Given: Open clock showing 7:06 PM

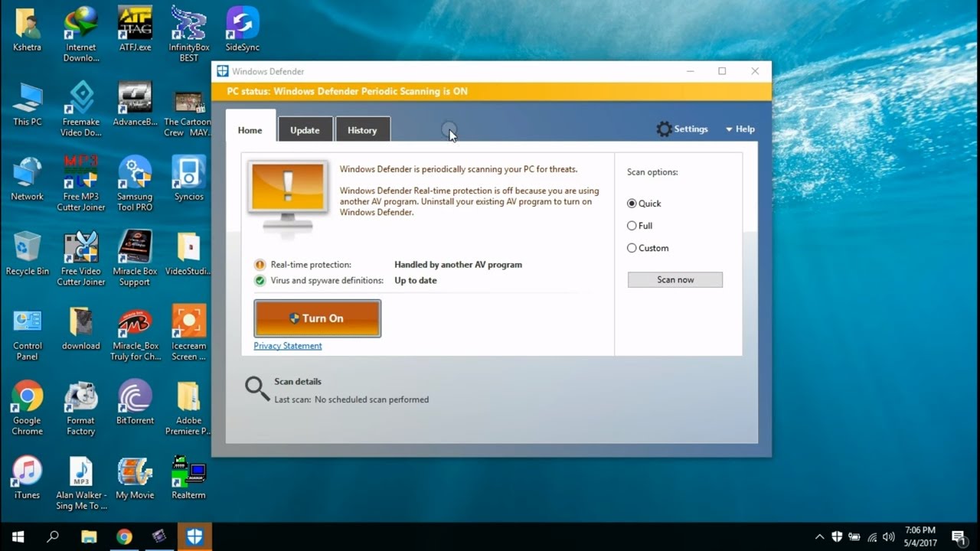Looking at the screenshot, I should [x=920, y=536].
